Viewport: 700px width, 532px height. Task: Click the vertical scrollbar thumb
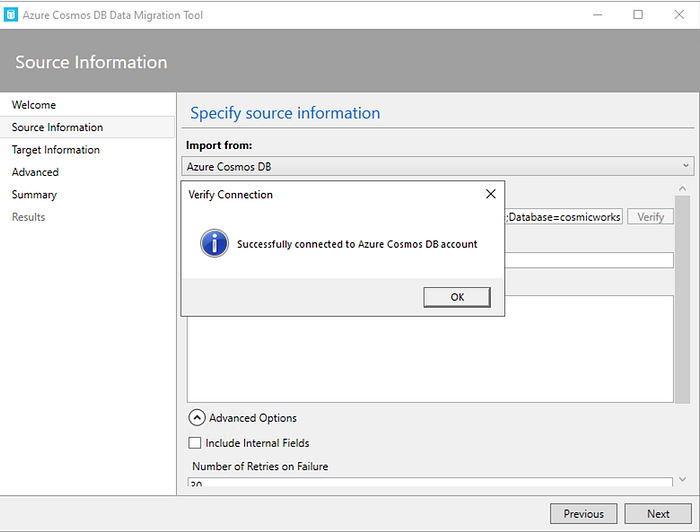(x=682, y=299)
